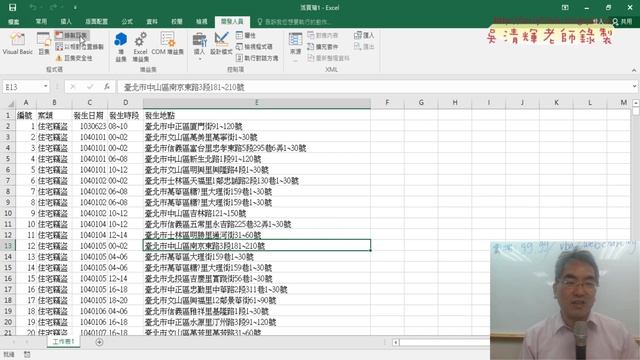The width and height of the screenshot is (640, 360).
Task: Click XML 匯入 import button
Action: pyautogui.click(x=364, y=36)
